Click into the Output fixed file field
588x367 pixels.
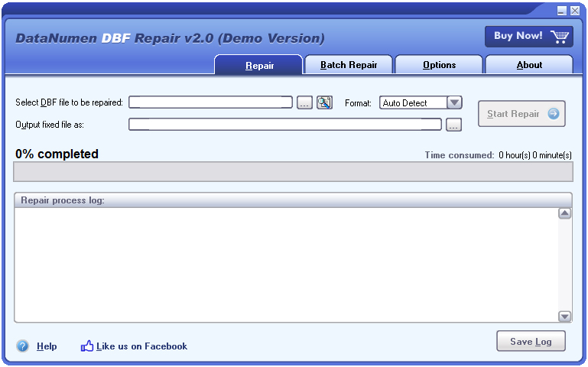tap(284, 124)
